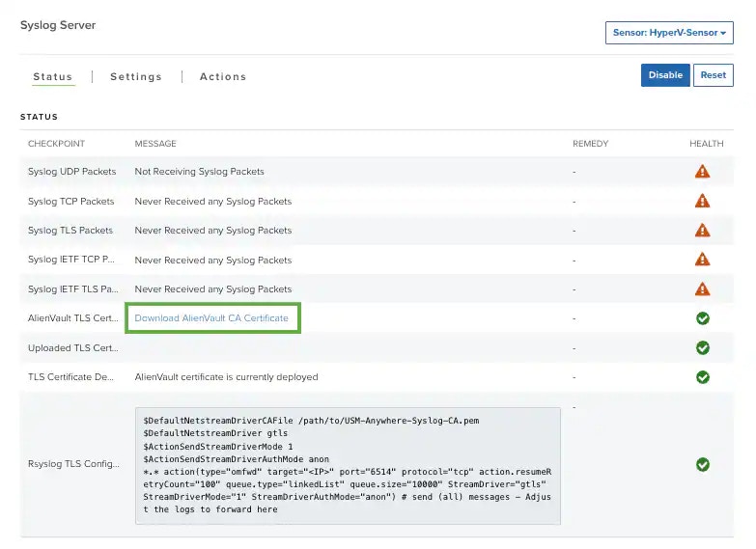Click the 'Syslog Server' page heading
The image size is (756, 549).
point(58,25)
